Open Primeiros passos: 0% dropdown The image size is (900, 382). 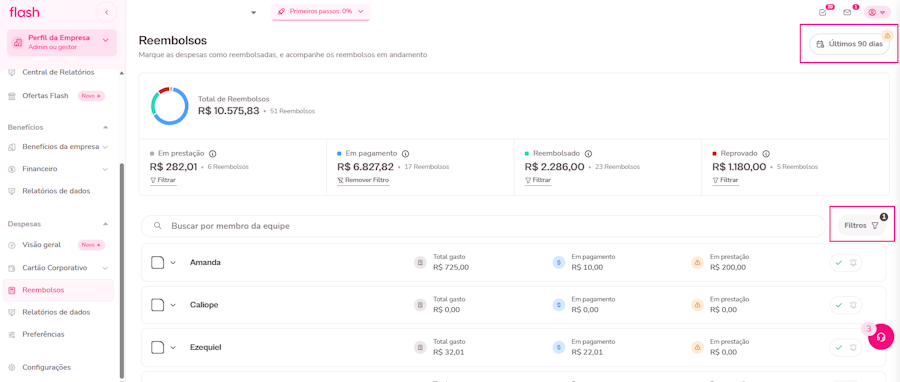point(321,11)
